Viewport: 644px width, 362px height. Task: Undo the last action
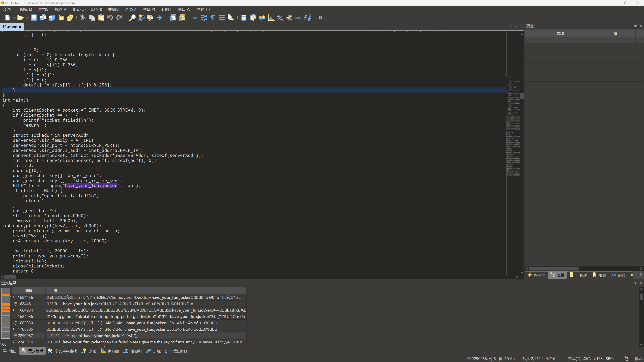tap(110, 18)
